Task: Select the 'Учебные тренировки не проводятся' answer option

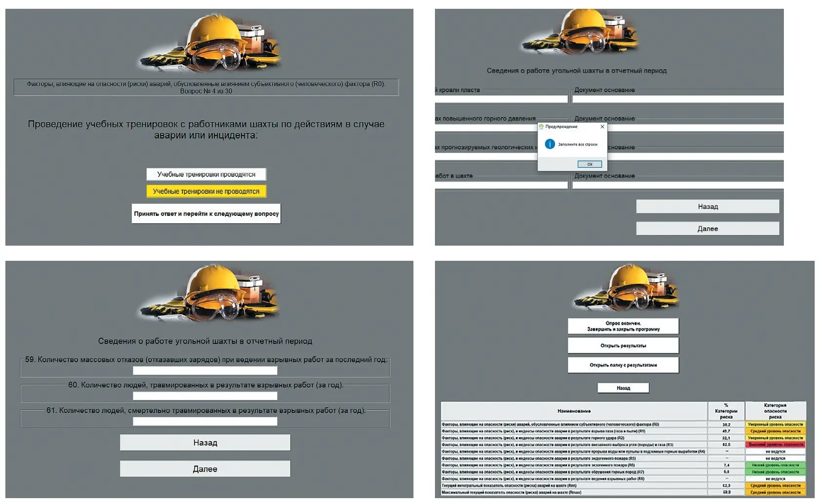Action: pos(206,191)
